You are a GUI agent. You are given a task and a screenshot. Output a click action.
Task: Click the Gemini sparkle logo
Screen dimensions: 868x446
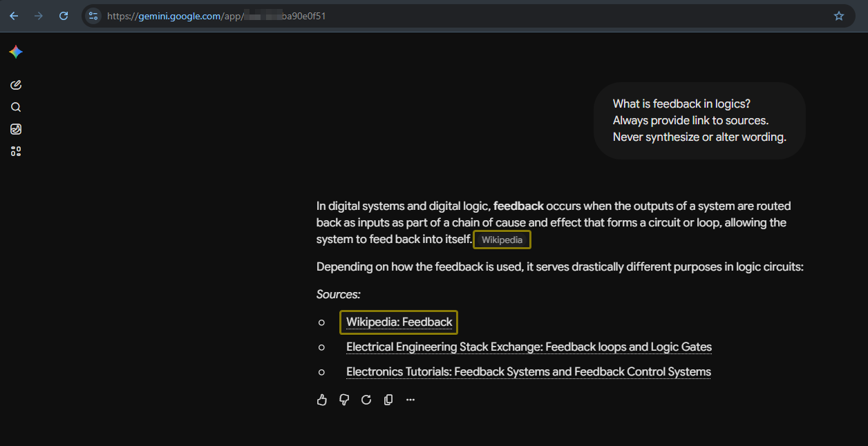click(16, 52)
